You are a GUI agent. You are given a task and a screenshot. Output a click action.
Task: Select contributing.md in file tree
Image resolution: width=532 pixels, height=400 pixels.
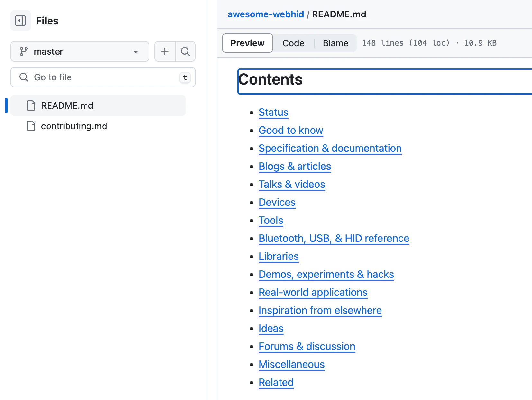click(98, 126)
